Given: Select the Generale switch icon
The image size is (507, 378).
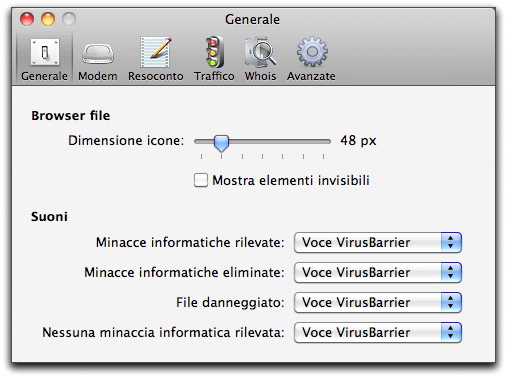Looking at the screenshot, I should (45, 52).
